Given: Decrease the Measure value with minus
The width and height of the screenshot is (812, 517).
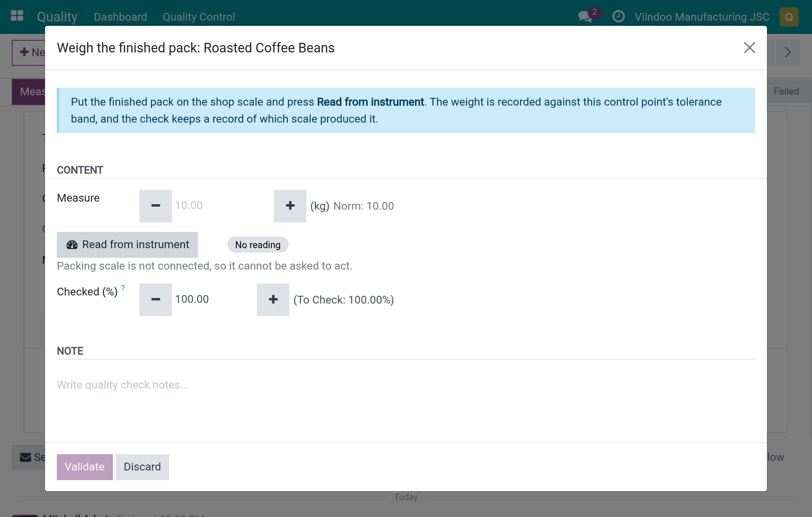Looking at the screenshot, I should (156, 206).
